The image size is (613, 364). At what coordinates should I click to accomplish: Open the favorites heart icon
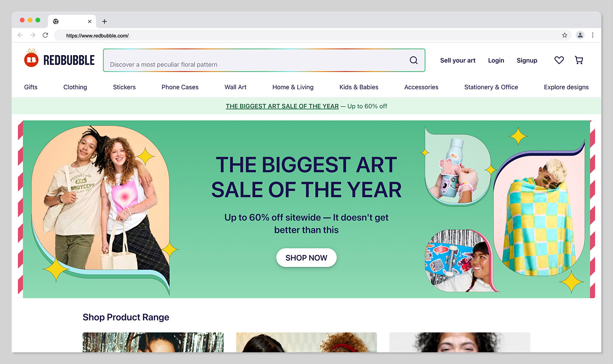pos(559,60)
